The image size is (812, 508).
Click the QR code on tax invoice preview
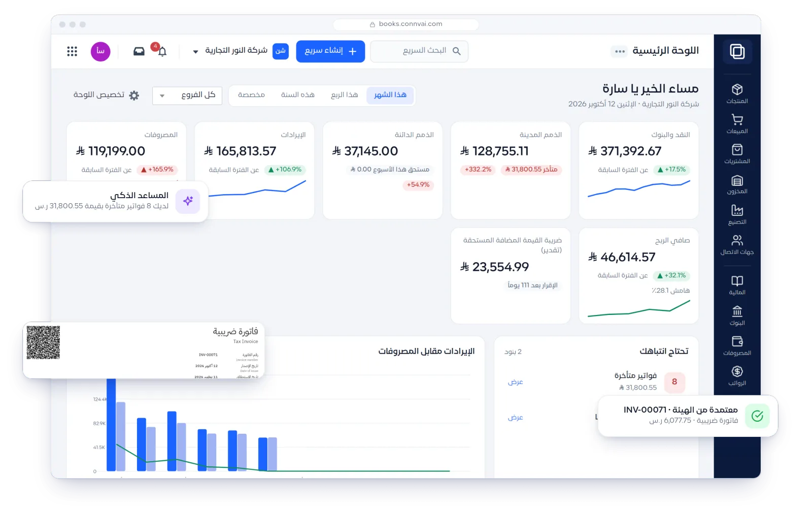43,343
